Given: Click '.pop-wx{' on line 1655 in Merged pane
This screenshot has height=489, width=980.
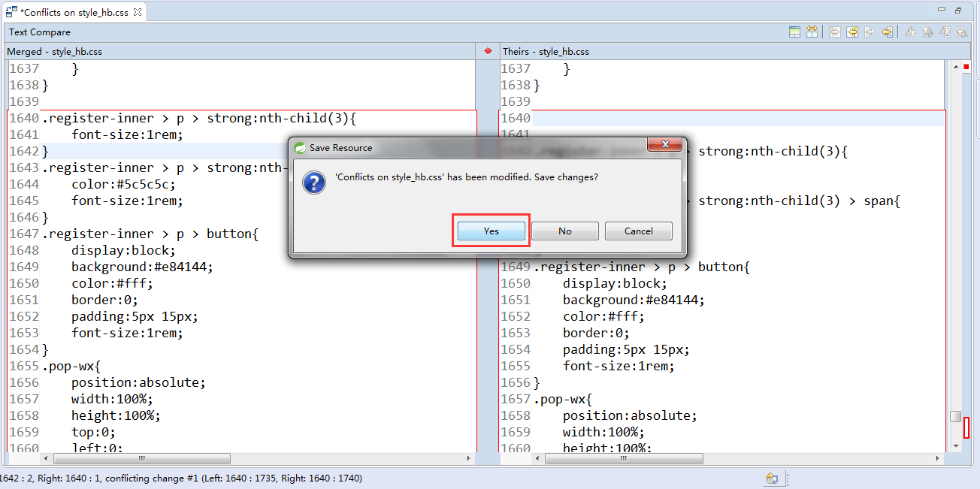Looking at the screenshot, I should [71, 366].
